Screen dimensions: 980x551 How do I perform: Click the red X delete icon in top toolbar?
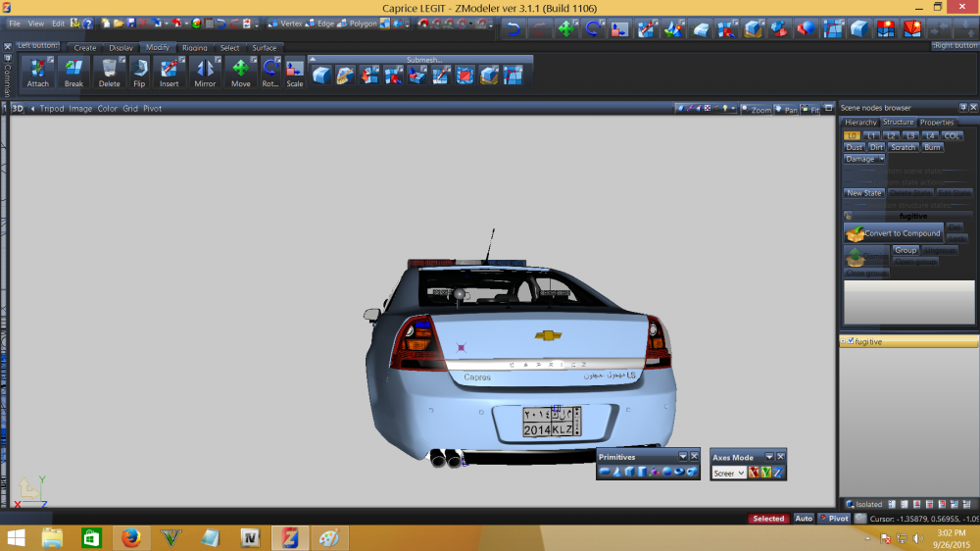144,24
